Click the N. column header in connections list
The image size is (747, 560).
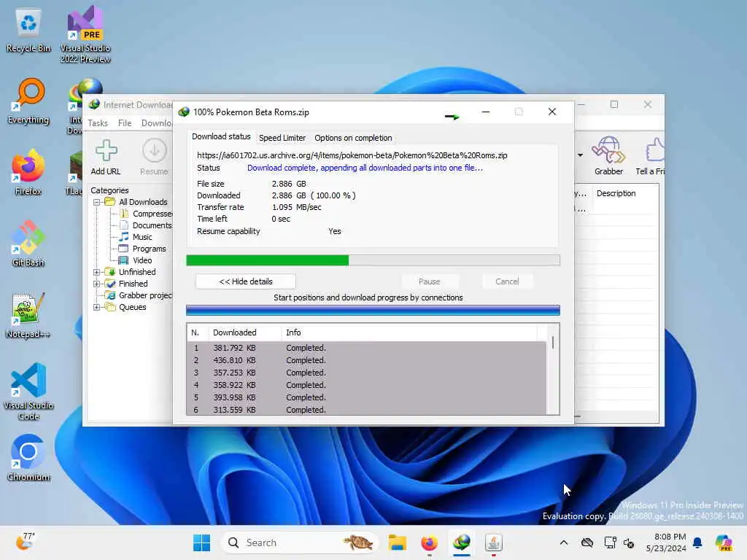(197, 332)
